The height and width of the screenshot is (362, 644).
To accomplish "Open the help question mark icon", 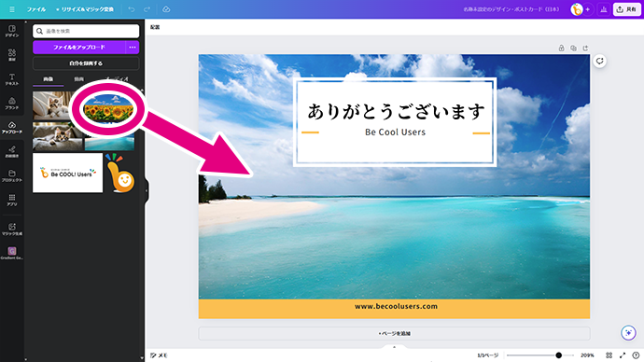I will (x=636, y=355).
